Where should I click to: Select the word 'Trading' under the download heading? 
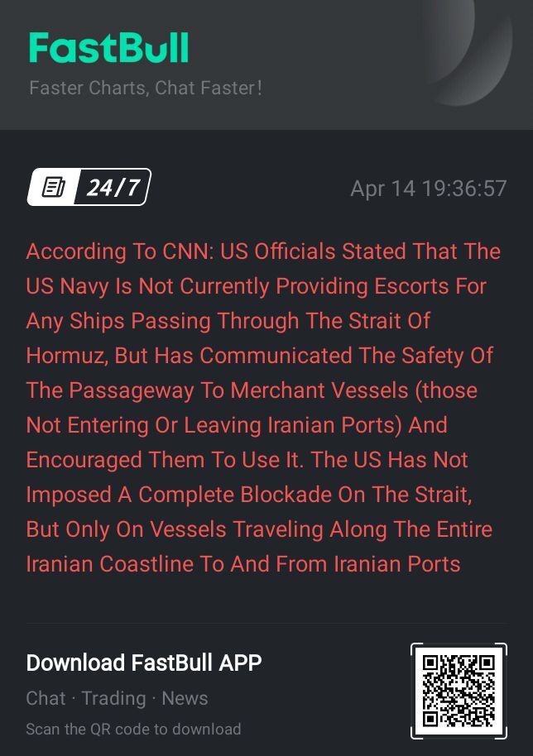[x=113, y=698]
